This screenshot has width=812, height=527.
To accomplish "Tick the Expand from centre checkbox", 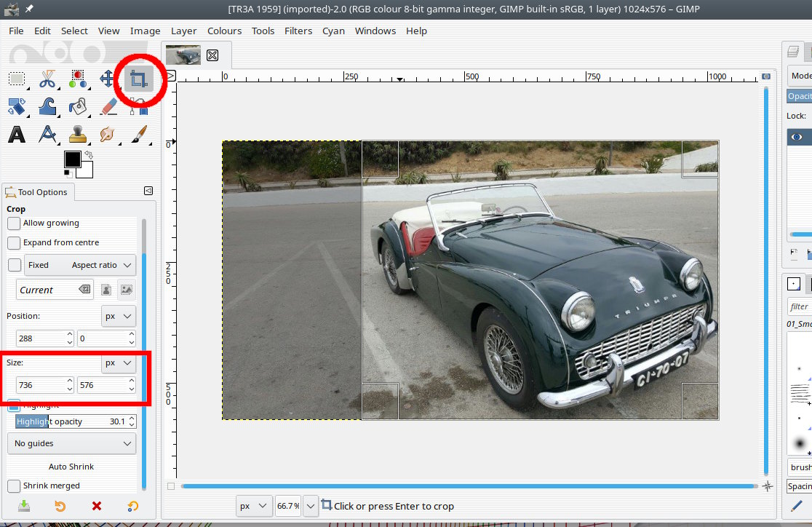I will tap(14, 242).
